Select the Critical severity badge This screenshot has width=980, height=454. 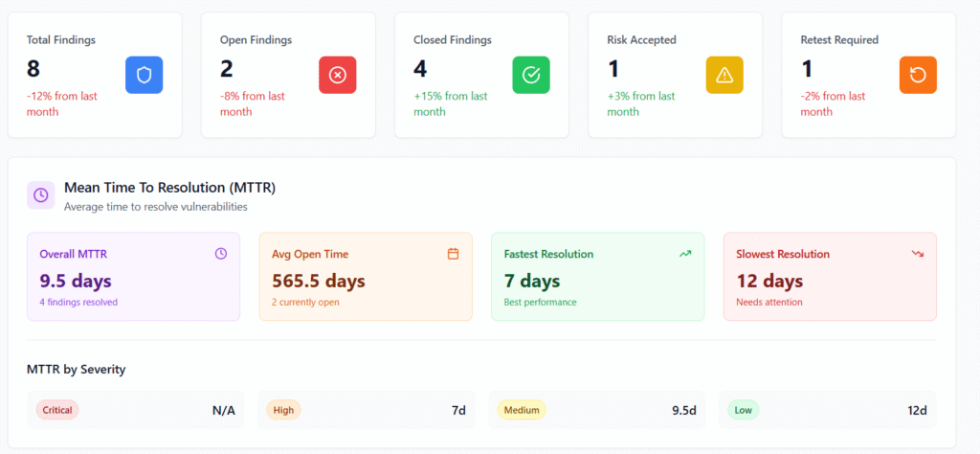click(57, 410)
